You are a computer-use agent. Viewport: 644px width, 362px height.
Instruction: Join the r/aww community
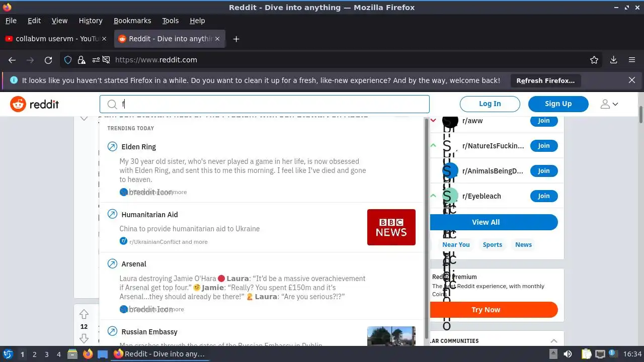tap(544, 121)
